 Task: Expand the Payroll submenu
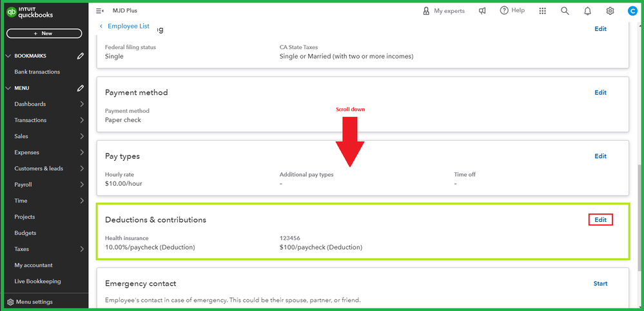click(82, 185)
